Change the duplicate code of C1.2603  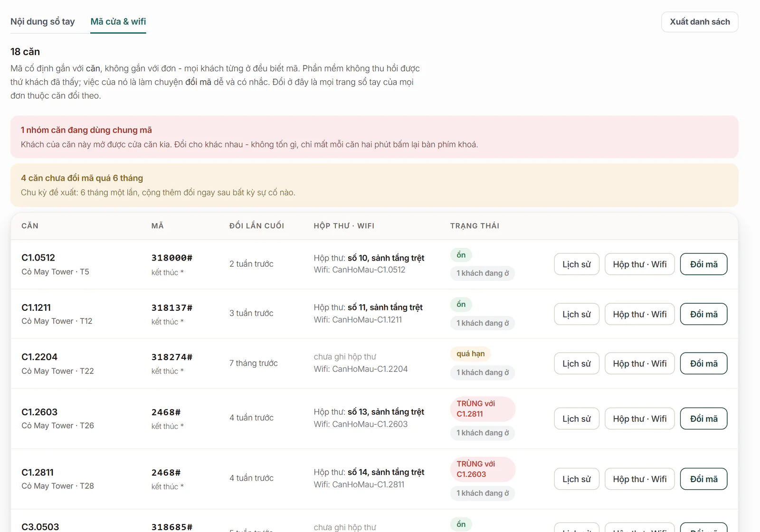click(703, 419)
